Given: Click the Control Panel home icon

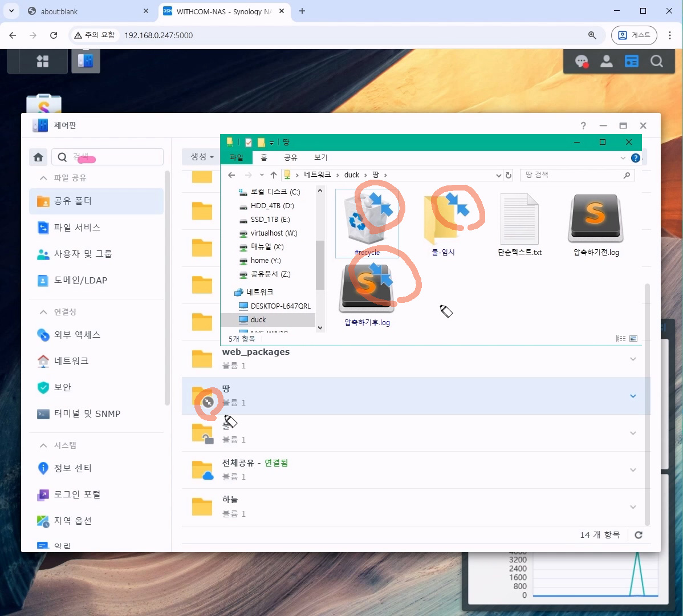Looking at the screenshot, I should [39, 157].
